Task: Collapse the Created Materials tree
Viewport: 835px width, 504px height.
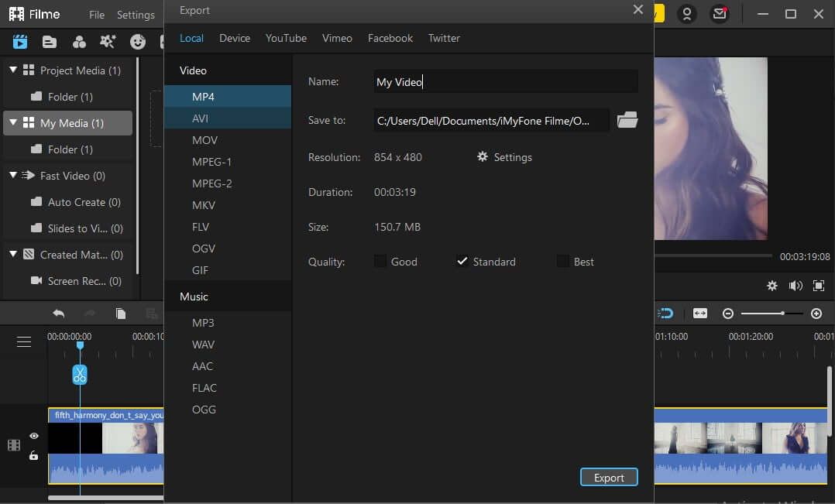Action: 13,254
